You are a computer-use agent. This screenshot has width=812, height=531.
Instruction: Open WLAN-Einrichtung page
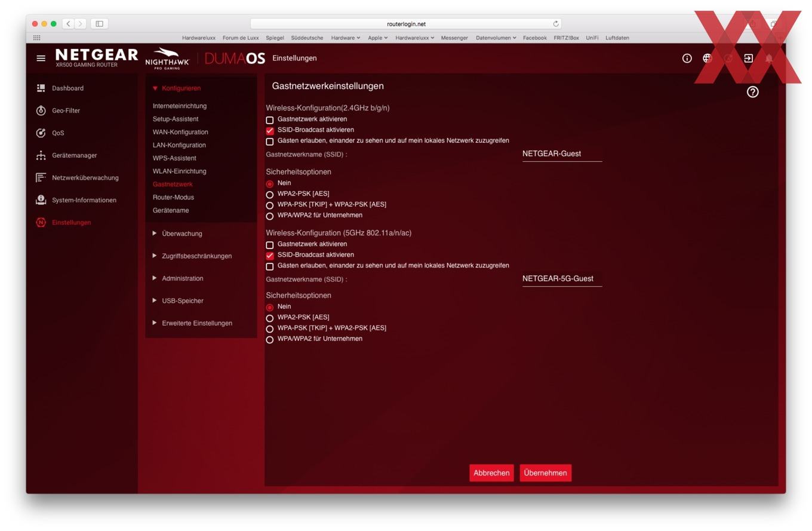[179, 171]
